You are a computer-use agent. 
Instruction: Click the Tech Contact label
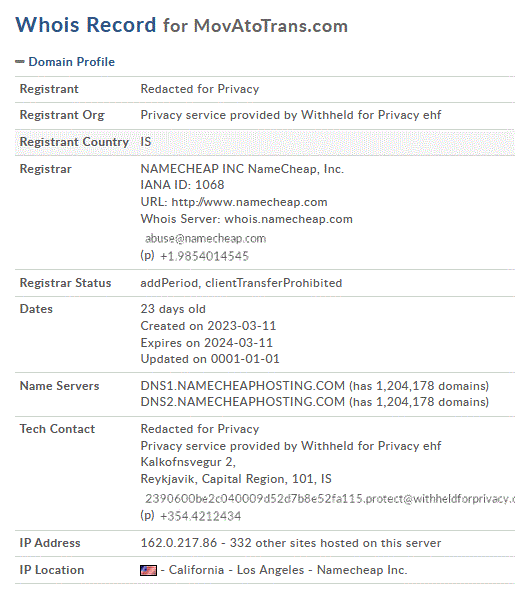(x=57, y=429)
